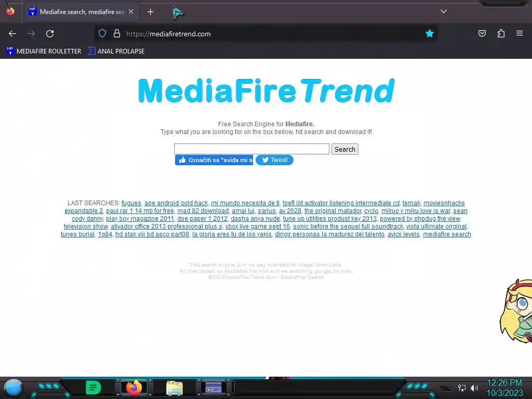This screenshot has width=532, height=399.
Task: Open the 'tunes burial' link
Action: click(77, 234)
